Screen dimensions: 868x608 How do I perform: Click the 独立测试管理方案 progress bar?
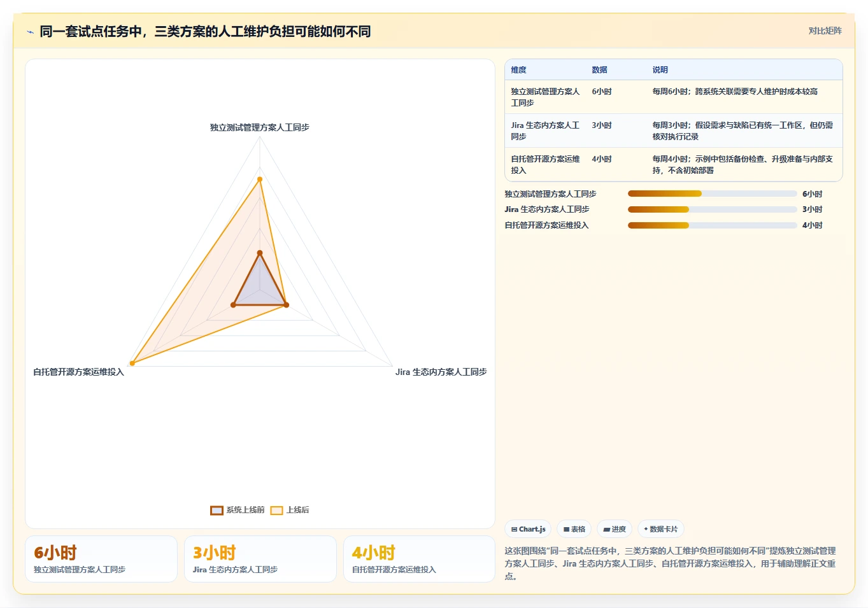click(712, 194)
